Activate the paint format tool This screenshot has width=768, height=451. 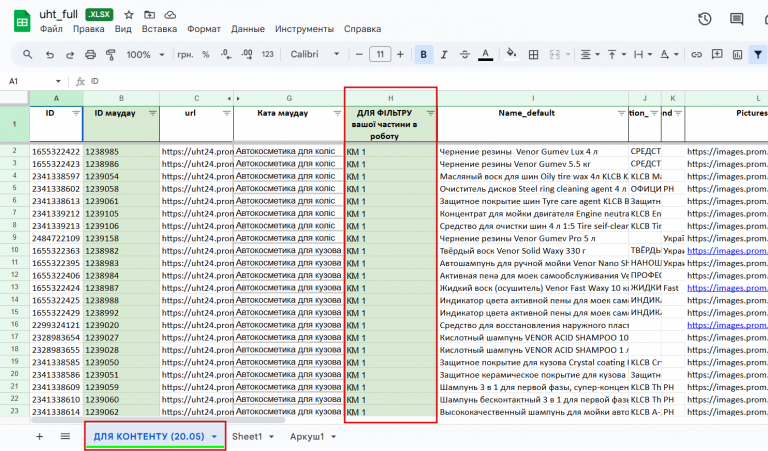pos(111,54)
